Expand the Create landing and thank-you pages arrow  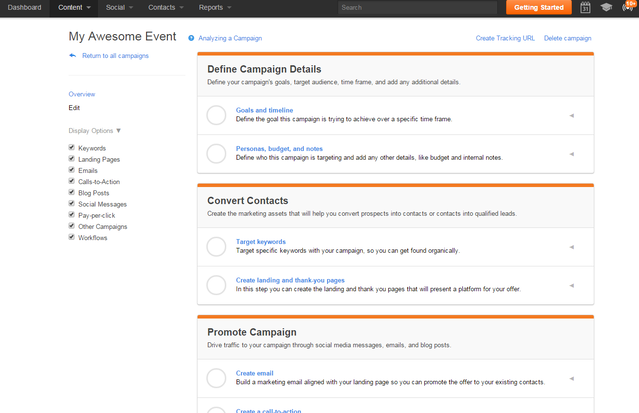point(571,285)
